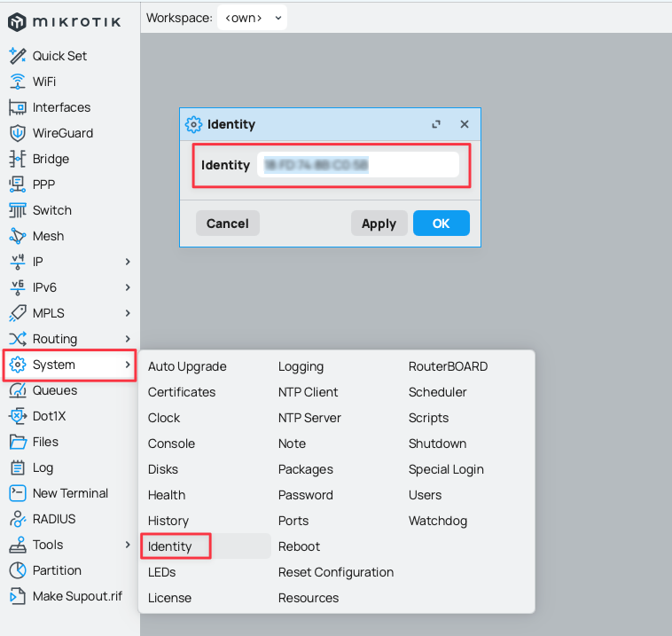Select Console menu entry
672x636 pixels.
171,444
